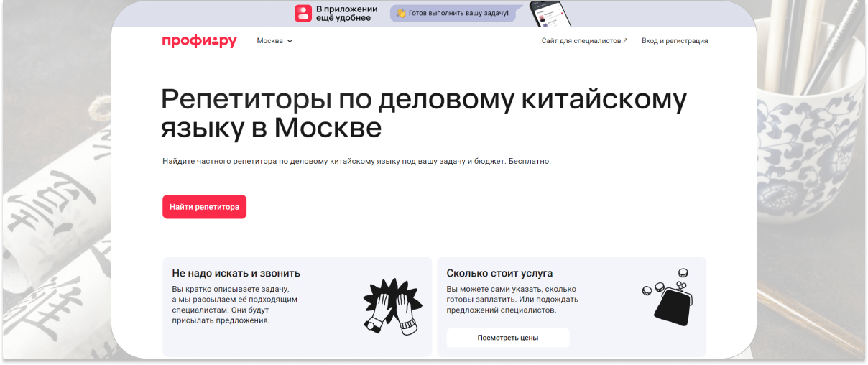
Task: Click the "Не надо искать и звонить" card title
Action: point(236,273)
